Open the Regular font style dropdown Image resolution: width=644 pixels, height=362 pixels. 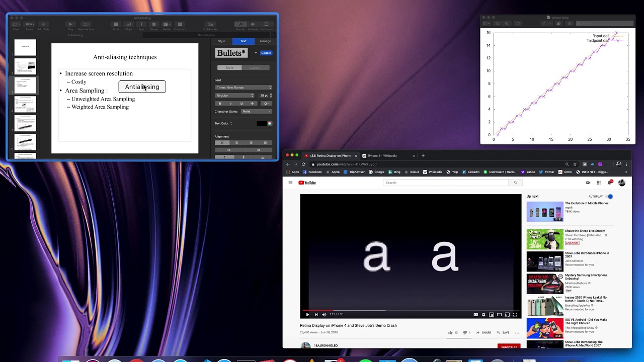click(x=234, y=96)
